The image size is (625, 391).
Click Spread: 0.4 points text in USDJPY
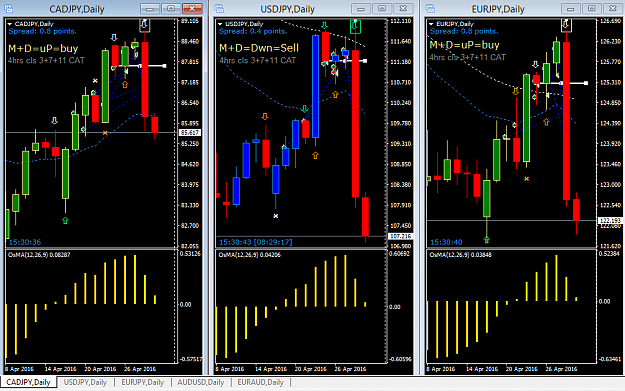click(253, 31)
